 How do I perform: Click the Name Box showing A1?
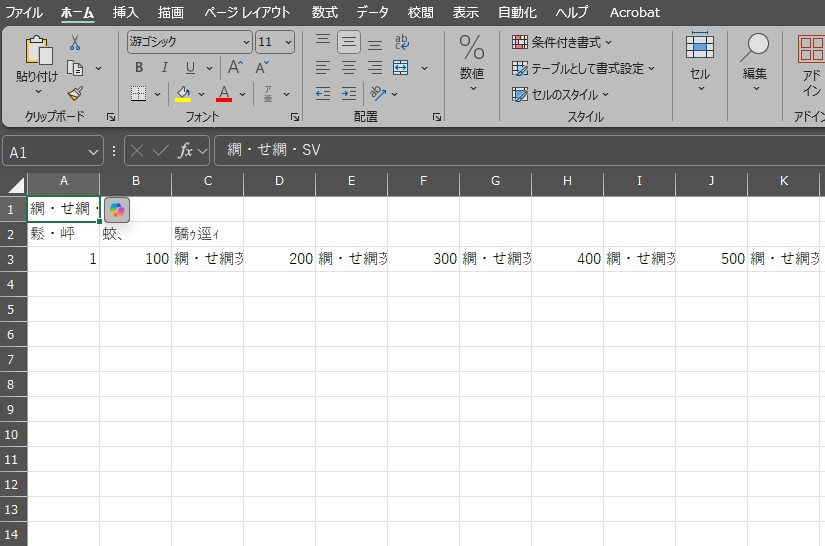pyautogui.click(x=53, y=151)
